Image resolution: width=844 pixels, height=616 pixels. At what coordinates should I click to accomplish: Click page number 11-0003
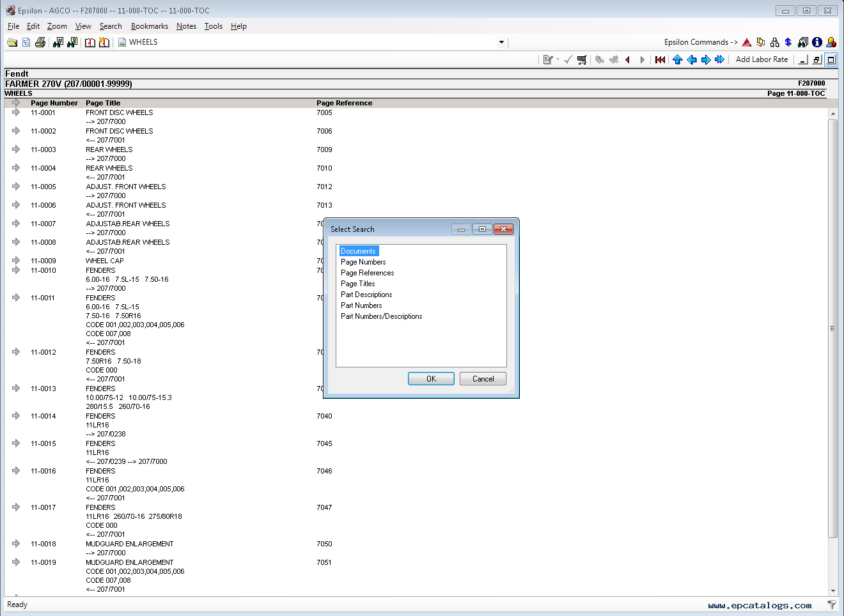coord(43,150)
